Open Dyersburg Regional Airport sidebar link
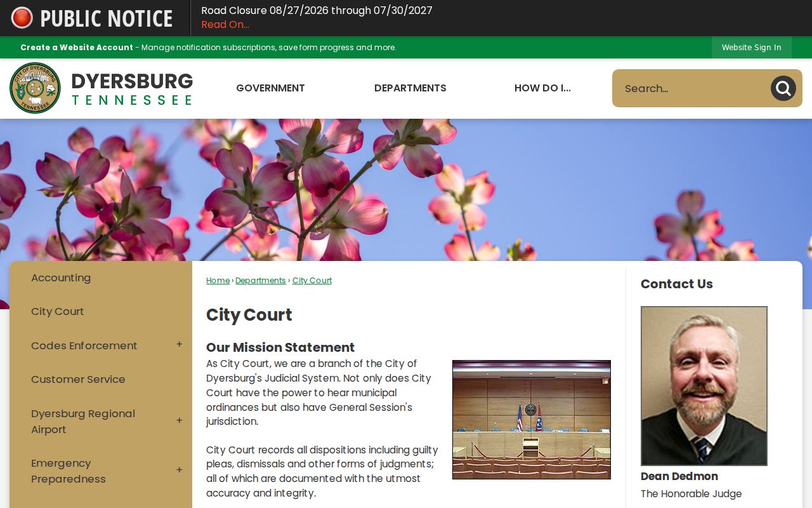 (x=83, y=422)
